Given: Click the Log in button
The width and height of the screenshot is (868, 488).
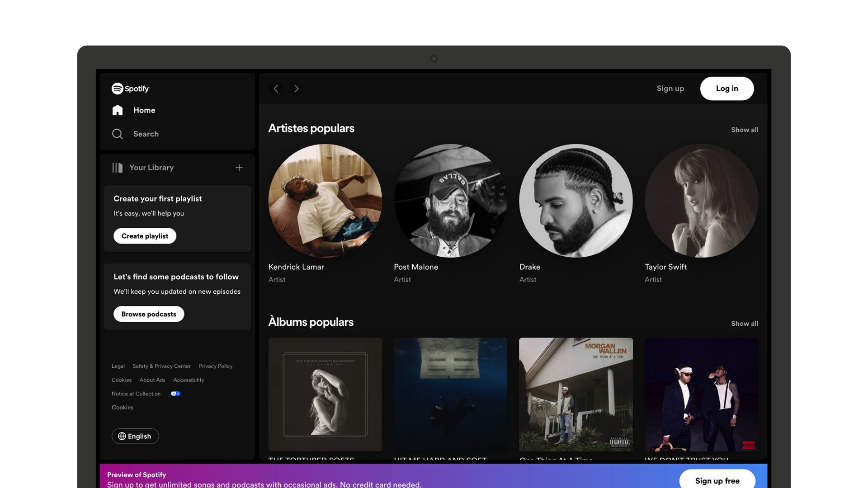Looking at the screenshot, I should 727,89.
